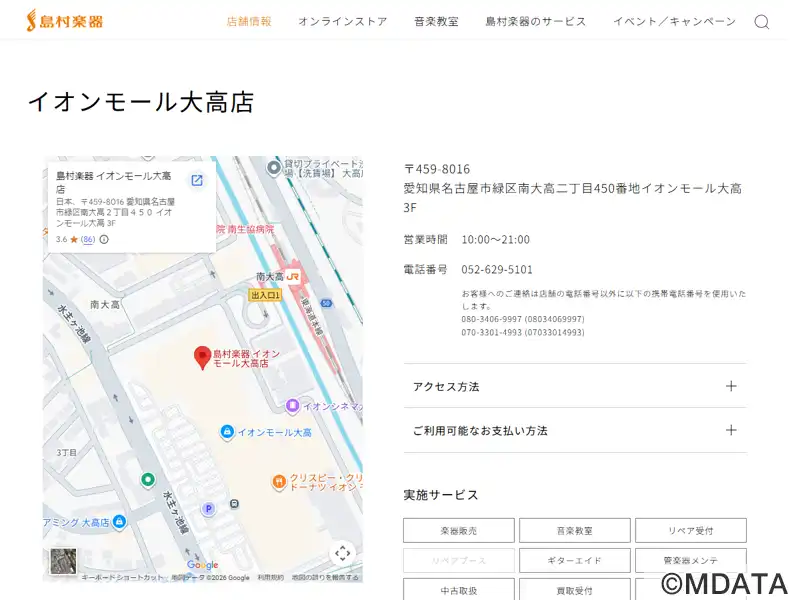Click the phone number 052-629-5101

tap(497, 269)
